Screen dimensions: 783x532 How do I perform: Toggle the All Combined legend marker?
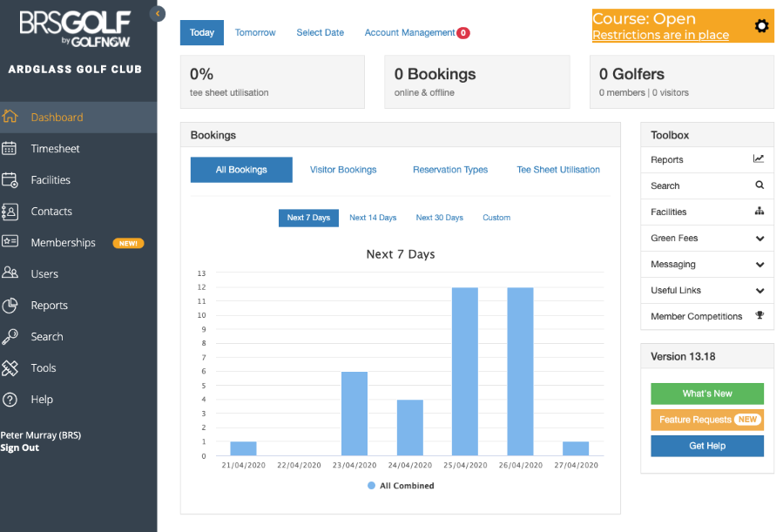click(371, 486)
